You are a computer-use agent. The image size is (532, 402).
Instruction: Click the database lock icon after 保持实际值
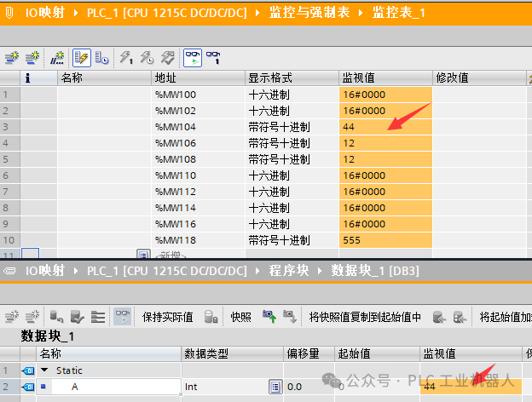point(211,317)
